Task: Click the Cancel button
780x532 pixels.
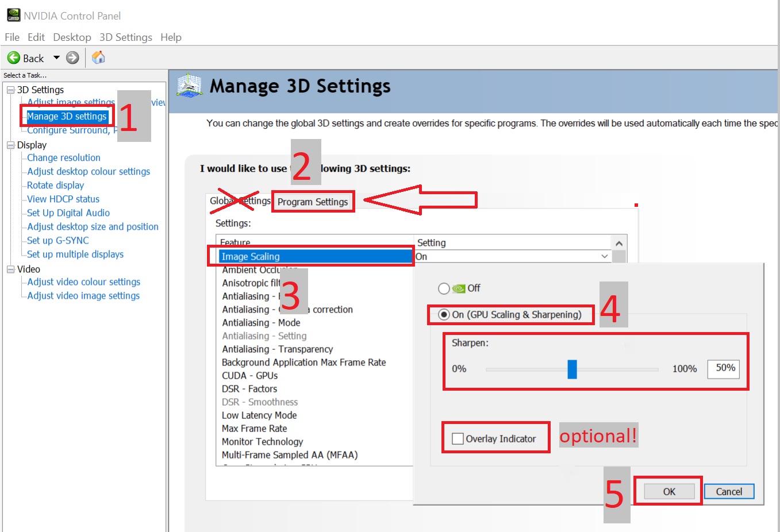Action: [x=729, y=492]
